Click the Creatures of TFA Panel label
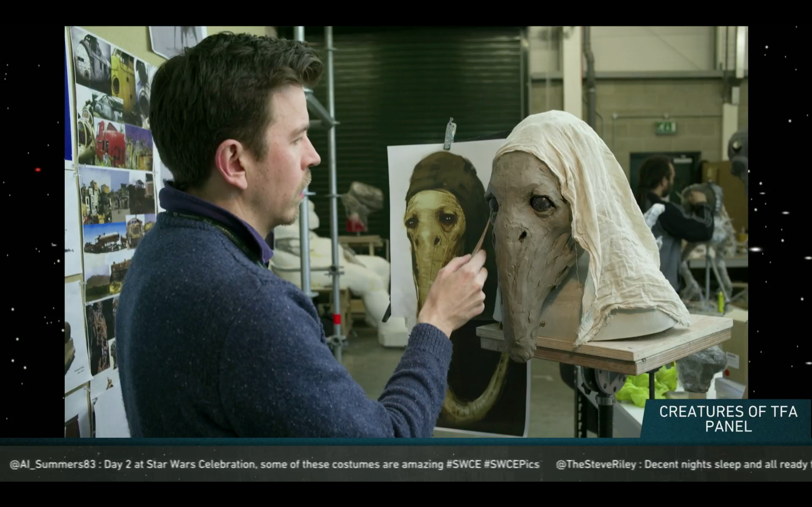Image resolution: width=812 pixels, height=507 pixels. (x=728, y=419)
